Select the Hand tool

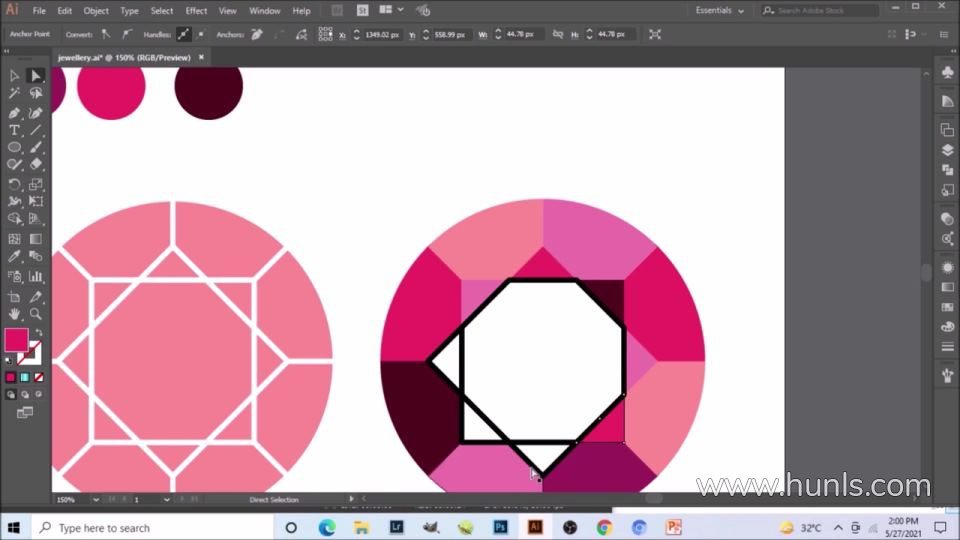(x=14, y=314)
